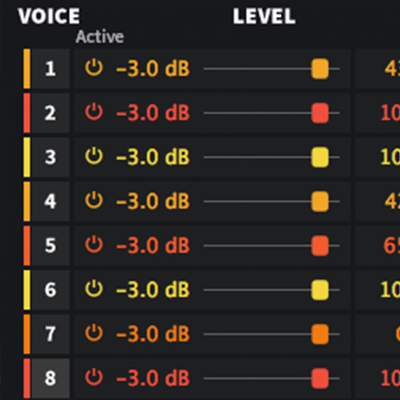Select voice number 3 button
The height and width of the screenshot is (400, 400).
50,157
